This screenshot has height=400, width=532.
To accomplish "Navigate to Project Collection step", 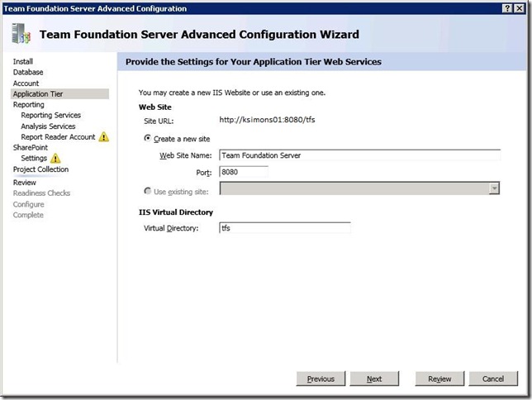I will [x=41, y=169].
